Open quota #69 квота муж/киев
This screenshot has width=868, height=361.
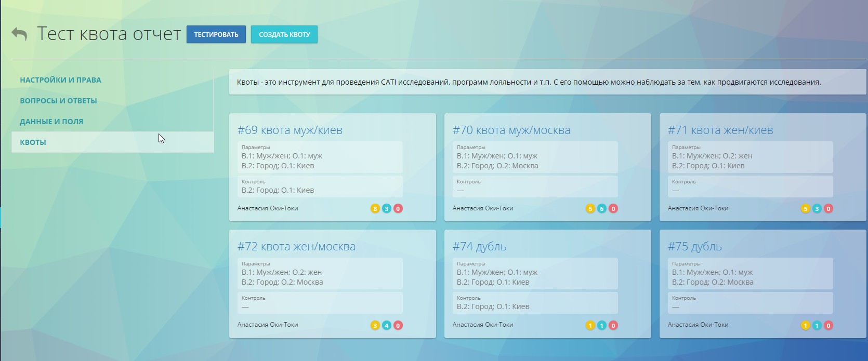290,130
